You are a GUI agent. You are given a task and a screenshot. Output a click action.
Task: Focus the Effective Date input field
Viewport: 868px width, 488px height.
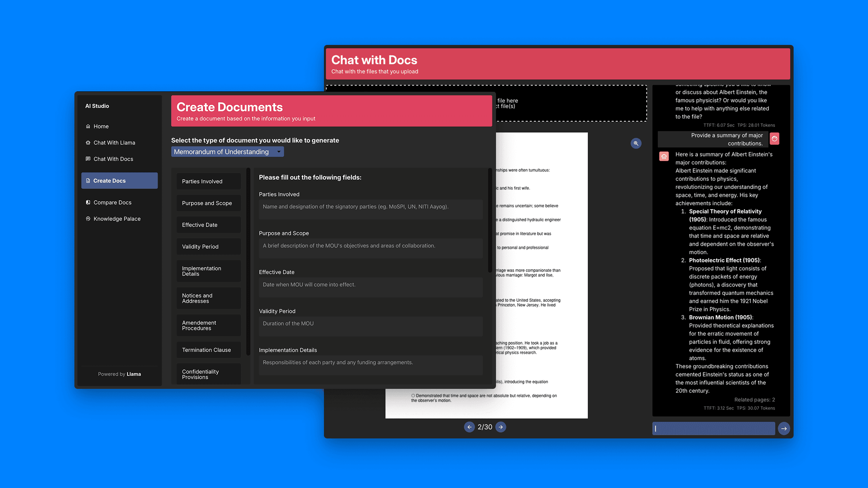click(x=370, y=287)
